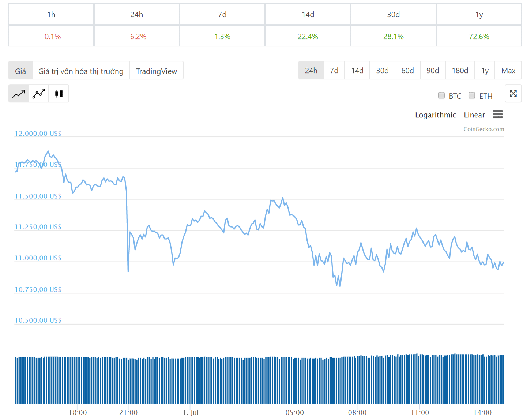Switch chart to Linear scale

(x=474, y=115)
